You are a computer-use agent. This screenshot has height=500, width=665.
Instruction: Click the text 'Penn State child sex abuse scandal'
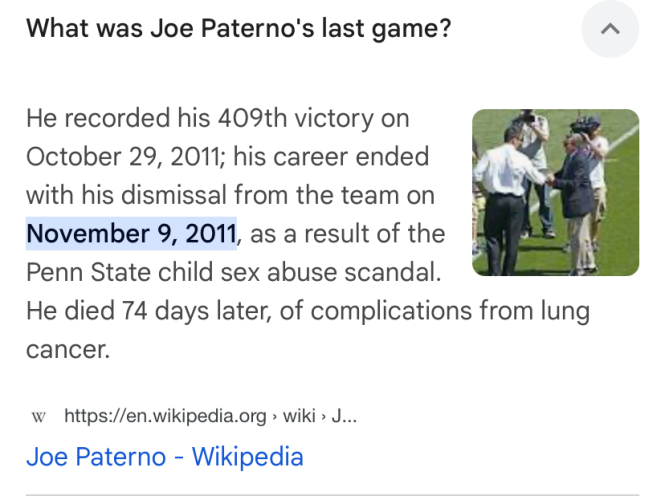pos(232,272)
